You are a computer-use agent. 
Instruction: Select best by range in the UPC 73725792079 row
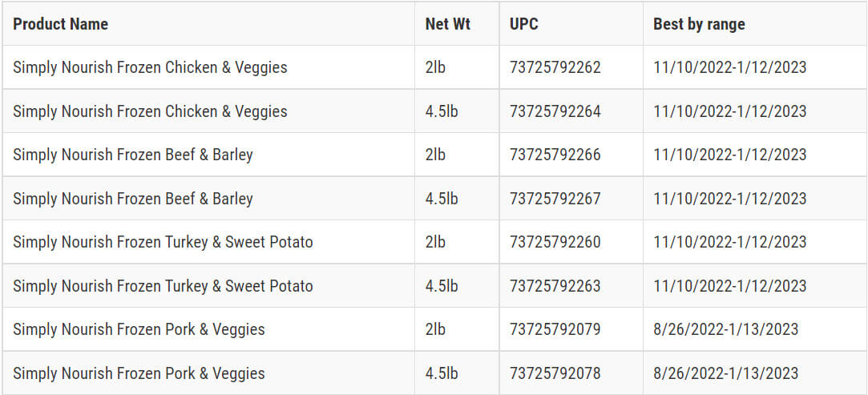(x=726, y=329)
